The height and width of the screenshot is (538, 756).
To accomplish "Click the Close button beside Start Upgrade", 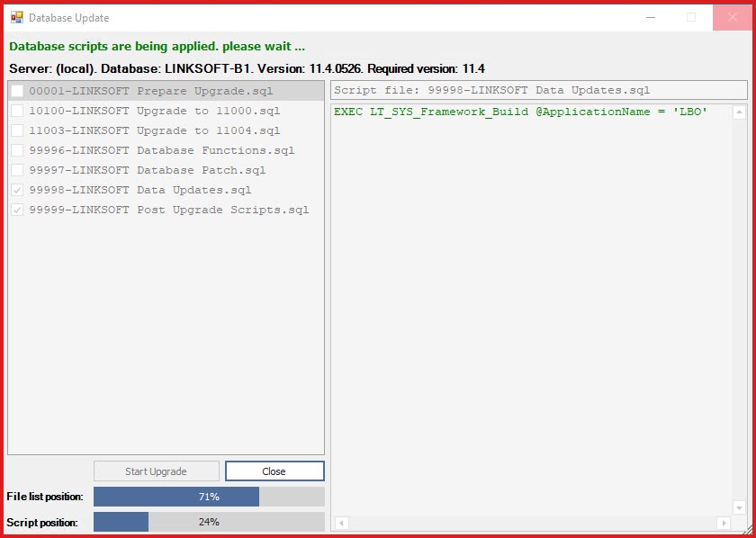I will tap(274, 471).
